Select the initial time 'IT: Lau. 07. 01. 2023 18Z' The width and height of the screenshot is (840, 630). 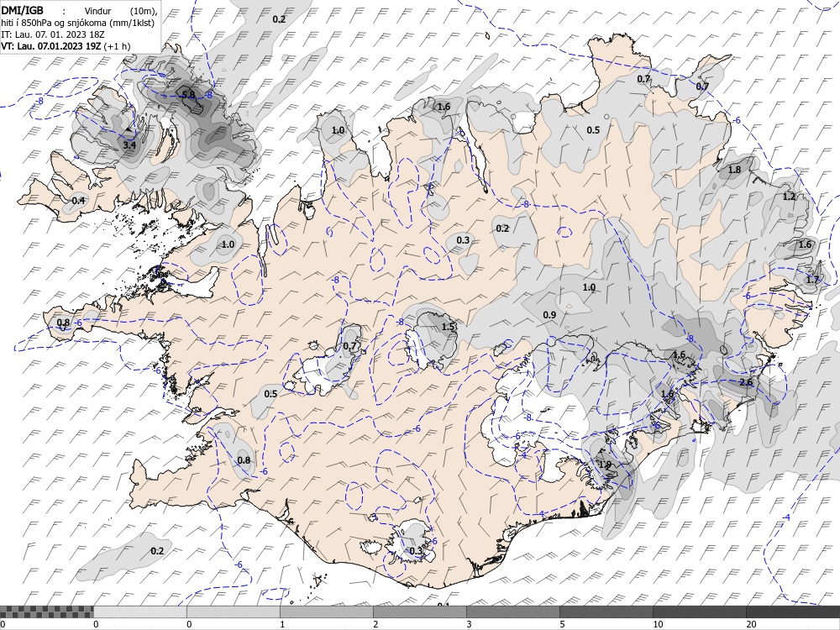click(52, 34)
